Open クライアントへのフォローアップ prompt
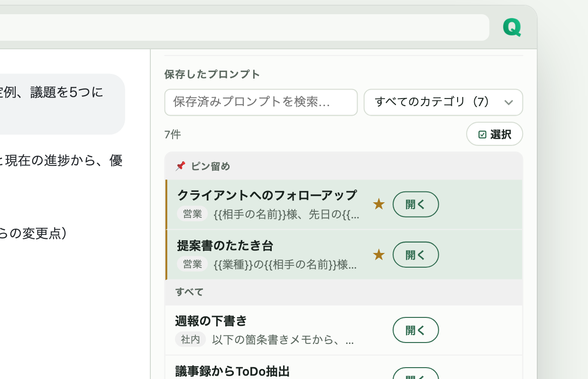Viewport: 588px width, 379px height. pyautogui.click(x=416, y=204)
